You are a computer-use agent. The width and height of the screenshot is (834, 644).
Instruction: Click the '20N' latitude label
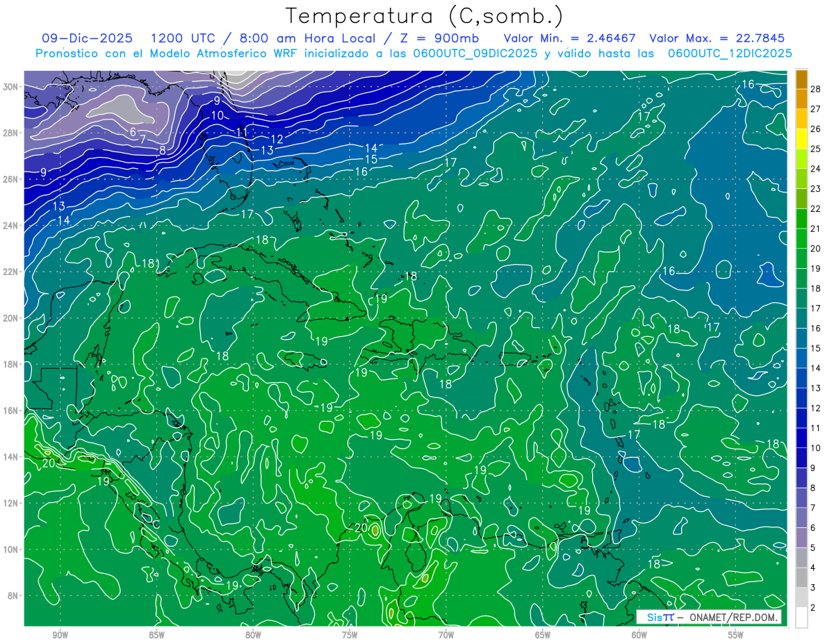tap(12, 318)
